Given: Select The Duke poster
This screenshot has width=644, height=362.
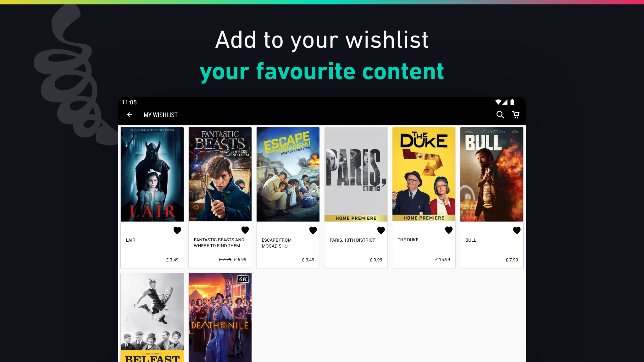Looking at the screenshot, I should tap(424, 174).
